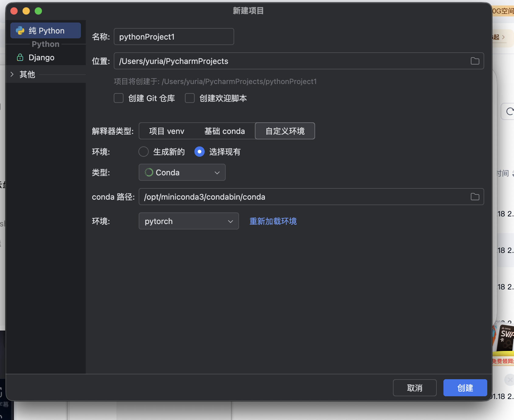Click the 名称 project name field
The image size is (514, 420).
point(174,37)
